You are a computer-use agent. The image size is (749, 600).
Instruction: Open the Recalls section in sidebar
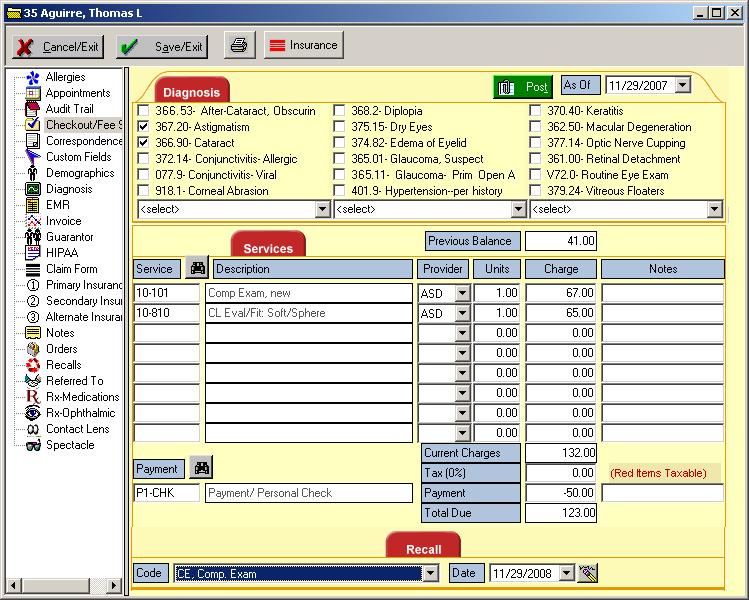63,365
